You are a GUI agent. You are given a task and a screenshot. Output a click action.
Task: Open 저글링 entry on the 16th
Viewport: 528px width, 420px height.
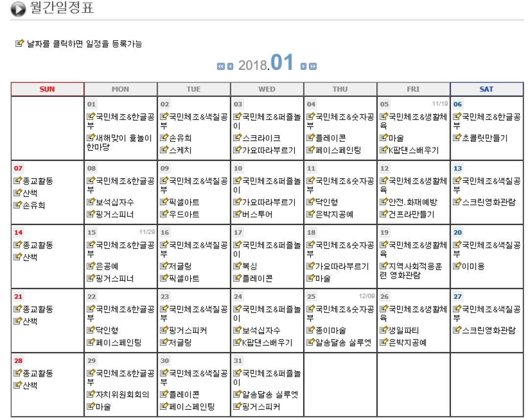point(180,266)
